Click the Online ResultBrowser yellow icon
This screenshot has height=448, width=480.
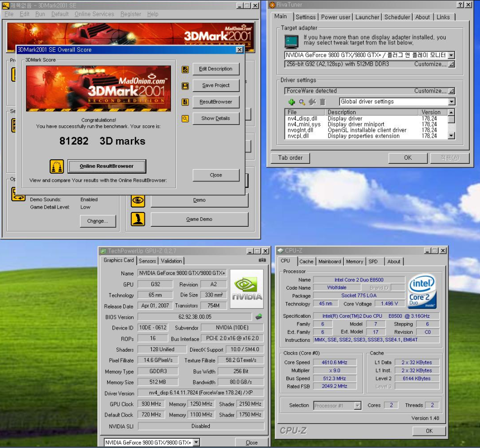click(56, 166)
